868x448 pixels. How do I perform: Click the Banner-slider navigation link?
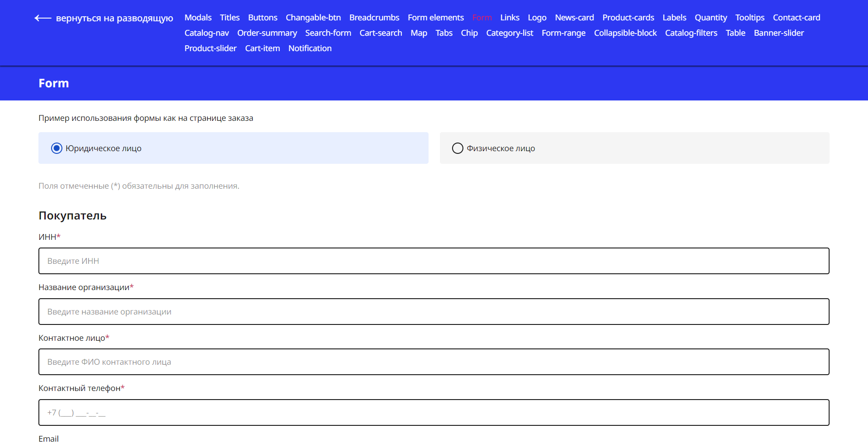(778, 33)
